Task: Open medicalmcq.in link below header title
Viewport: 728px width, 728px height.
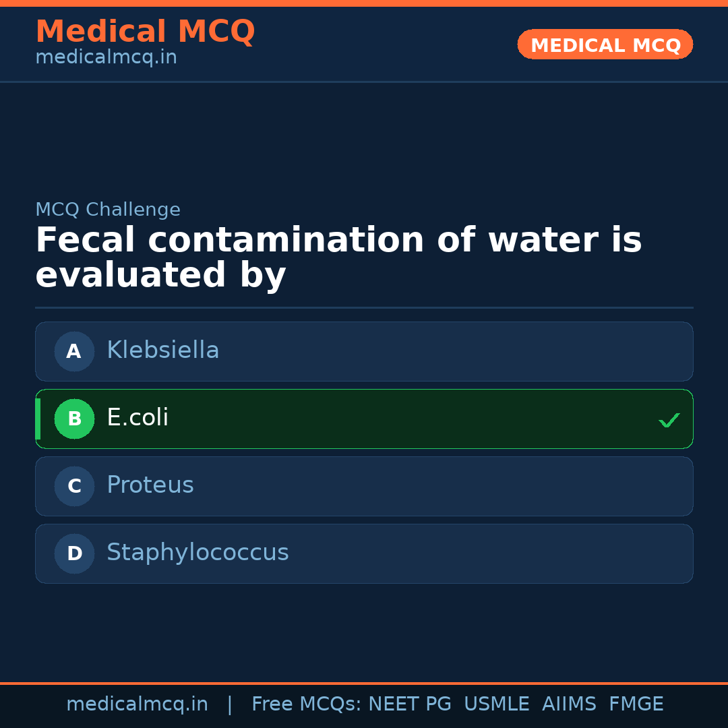Action: tap(106, 58)
